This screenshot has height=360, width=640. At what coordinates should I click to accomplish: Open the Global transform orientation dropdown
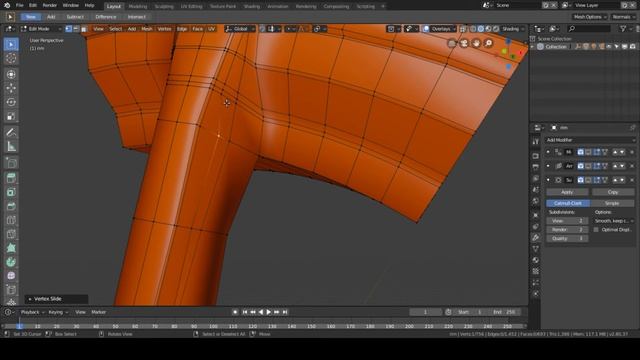tap(240, 29)
